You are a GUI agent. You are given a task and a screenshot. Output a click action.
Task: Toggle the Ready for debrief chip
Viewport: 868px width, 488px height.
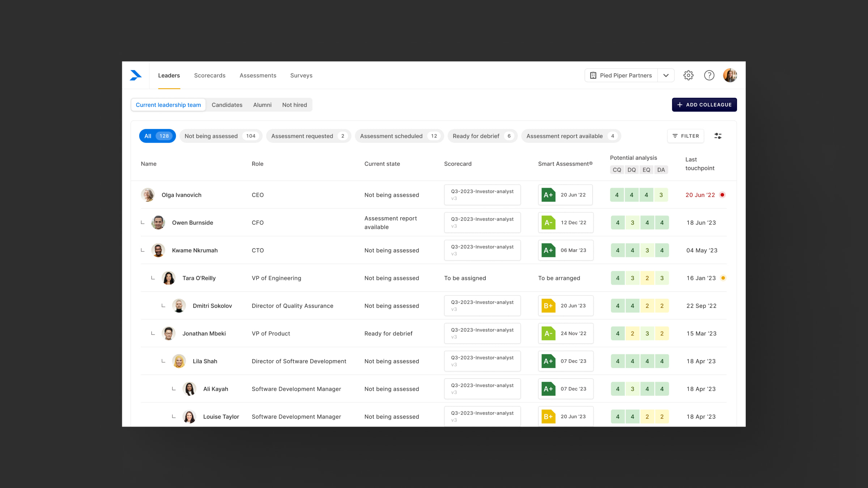pyautogui.click(x=482, y=136)
